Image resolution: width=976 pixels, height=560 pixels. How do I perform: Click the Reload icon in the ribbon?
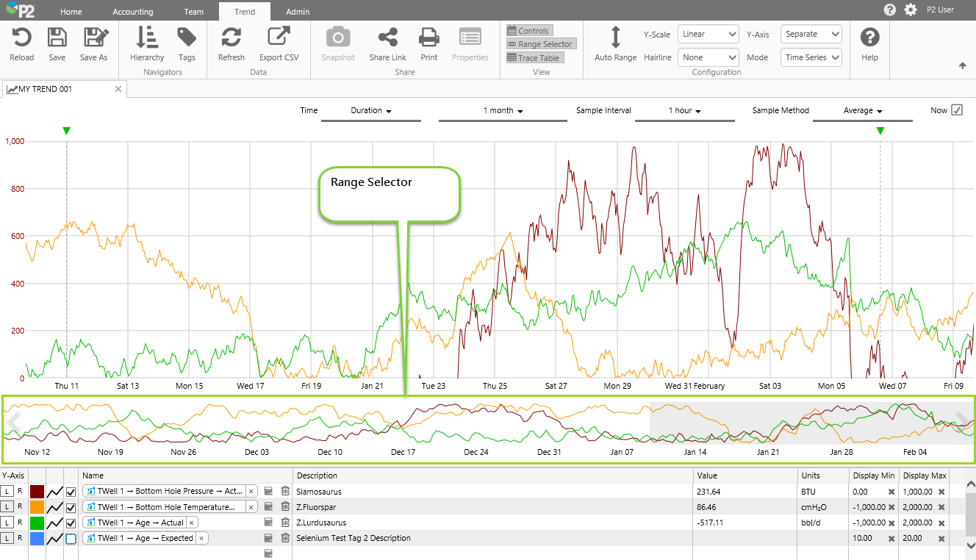(21, 38)
